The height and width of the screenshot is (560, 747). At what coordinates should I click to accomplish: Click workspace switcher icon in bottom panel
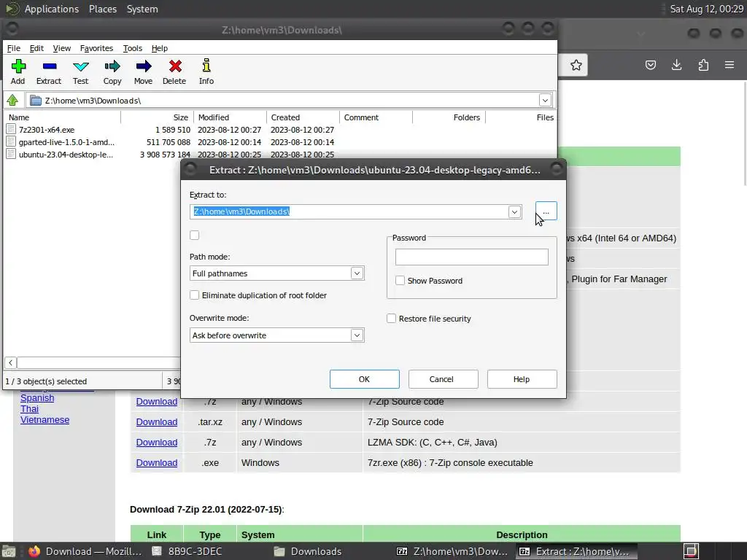click(x=692, y=551)
